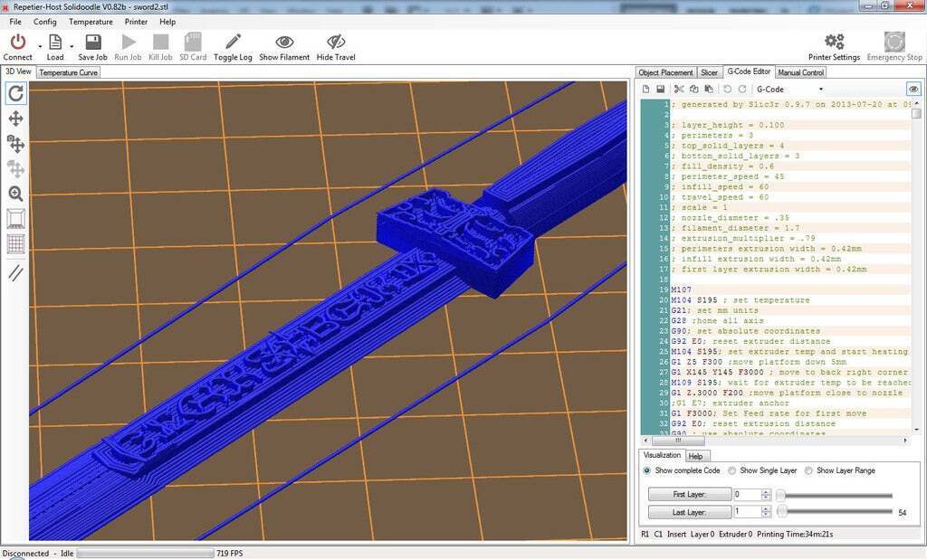This screenshot has height=560, width=927.
Task: Click the parallel lines icon in the 3D toolbar
Action: [16, 273]
